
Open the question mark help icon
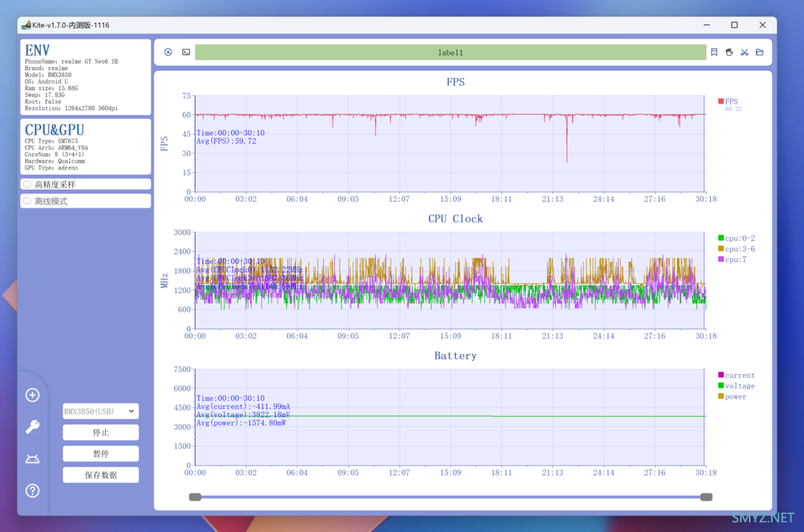pos(33,490)
